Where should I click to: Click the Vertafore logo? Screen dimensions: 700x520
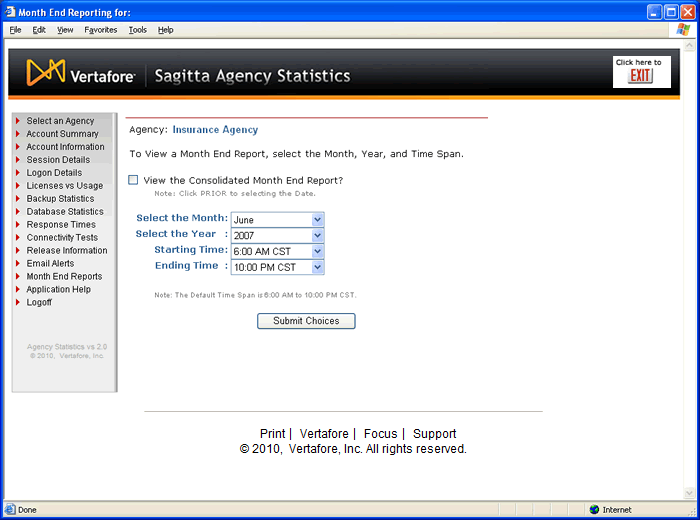coord(80,72)
